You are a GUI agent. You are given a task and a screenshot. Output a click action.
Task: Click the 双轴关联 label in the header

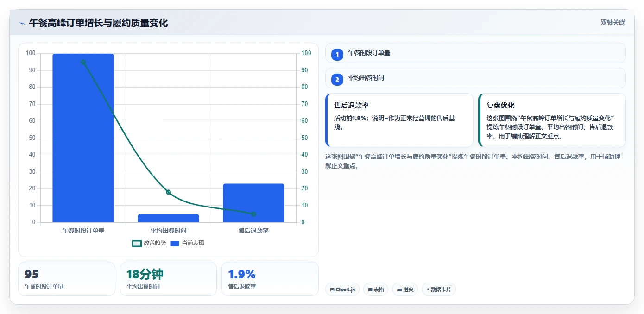[613, 23]
